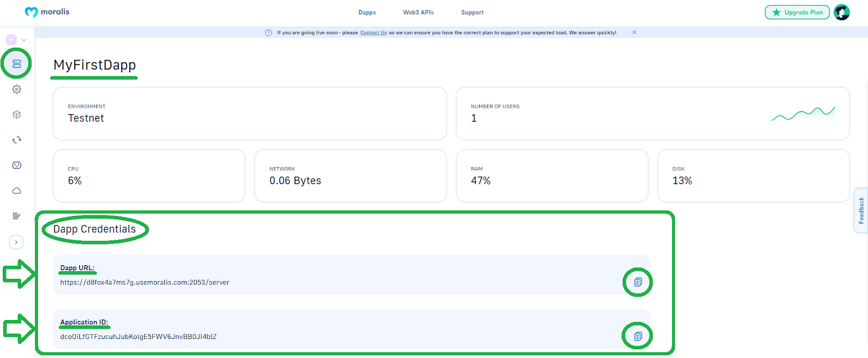
Task: Click the Dapp Credentials heading
Action: [94, 229]
